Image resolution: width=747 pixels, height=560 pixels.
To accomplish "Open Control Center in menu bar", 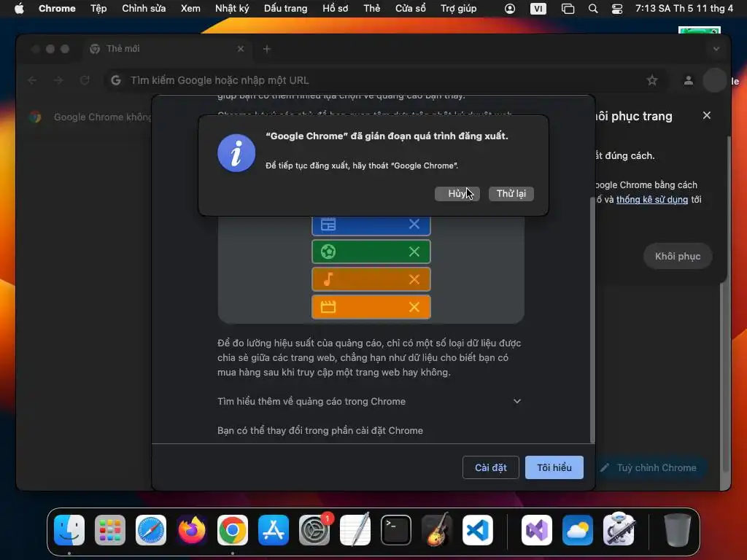I will pos(617,9).
